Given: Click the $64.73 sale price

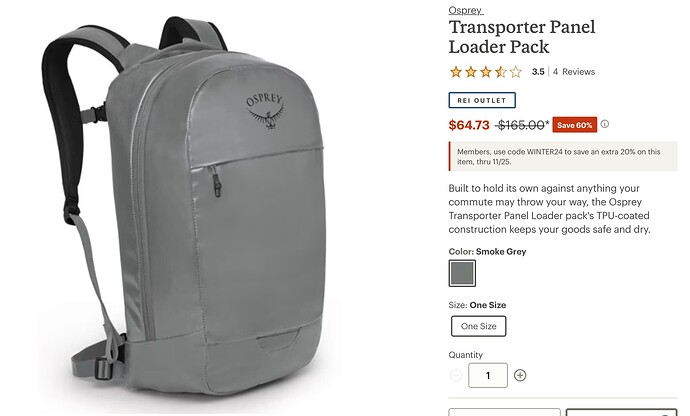Looking at the screenshot, I should tap(469, 125).
